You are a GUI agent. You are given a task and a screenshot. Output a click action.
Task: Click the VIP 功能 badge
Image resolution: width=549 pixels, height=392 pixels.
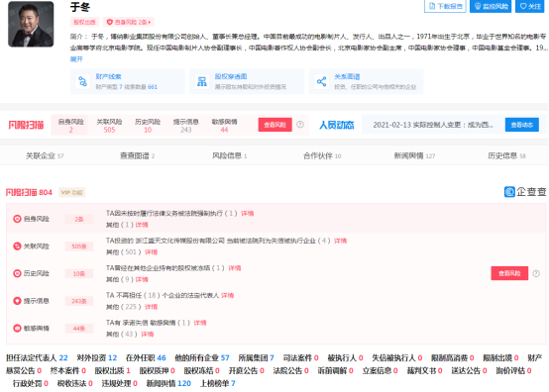(x=71, y=192)
